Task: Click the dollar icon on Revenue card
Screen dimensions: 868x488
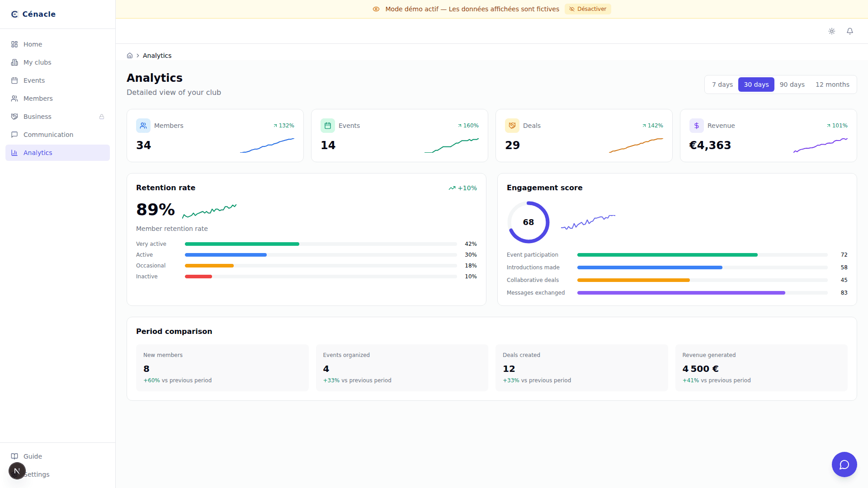Action: (x=696, y=126)
